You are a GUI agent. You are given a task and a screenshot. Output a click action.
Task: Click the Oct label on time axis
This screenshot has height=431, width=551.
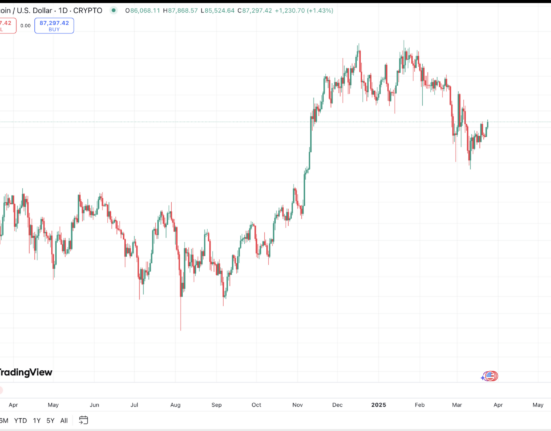tap(257, 405)
